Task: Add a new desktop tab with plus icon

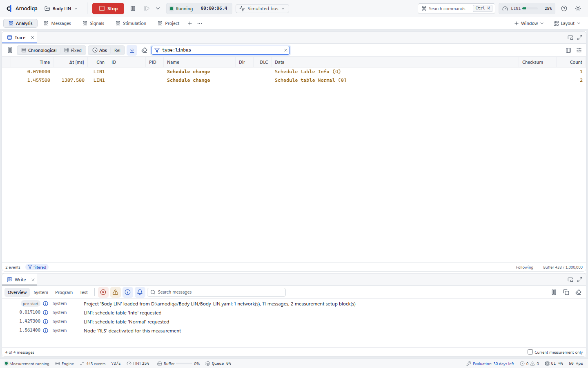Action: 190,23
